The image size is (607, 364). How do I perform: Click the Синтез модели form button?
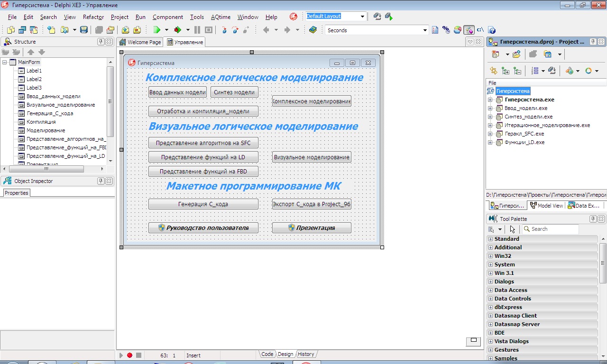tap(234, 92)
